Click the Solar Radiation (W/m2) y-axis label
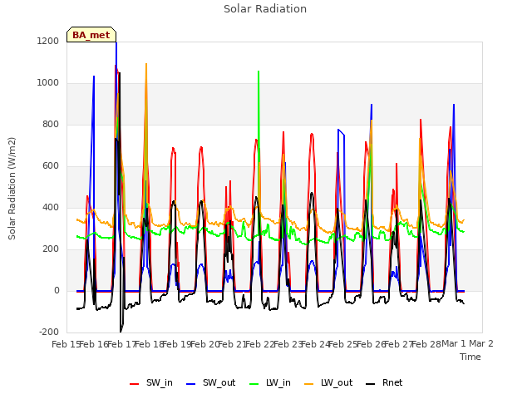The image size is (532, 399). click(x=12, y=189)
